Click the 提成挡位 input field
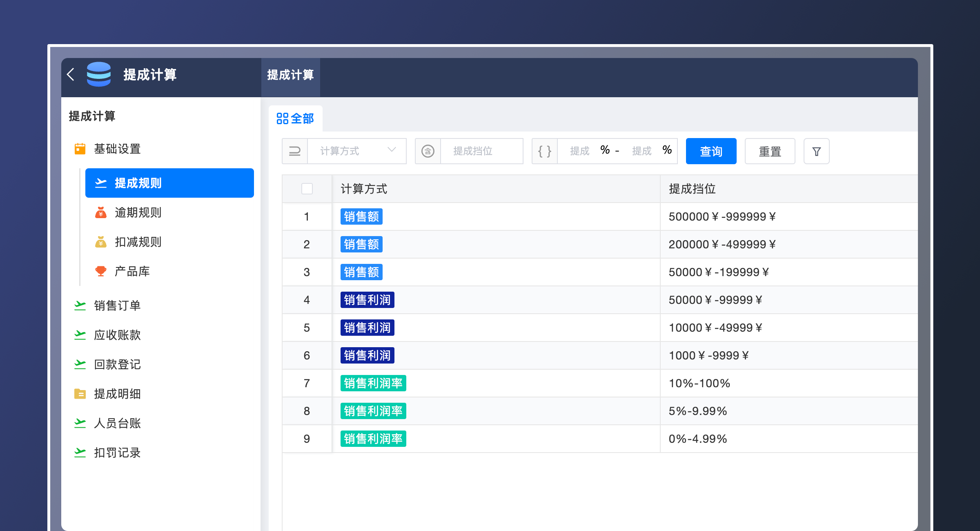Screen dimensions: 980x531 (481, 151)
